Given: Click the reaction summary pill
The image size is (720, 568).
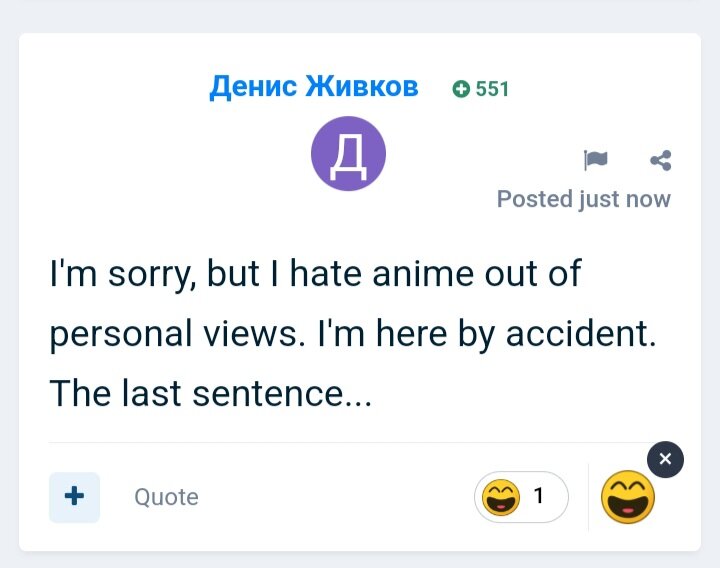Looking at the screenshot, I should tap(521, 497).
